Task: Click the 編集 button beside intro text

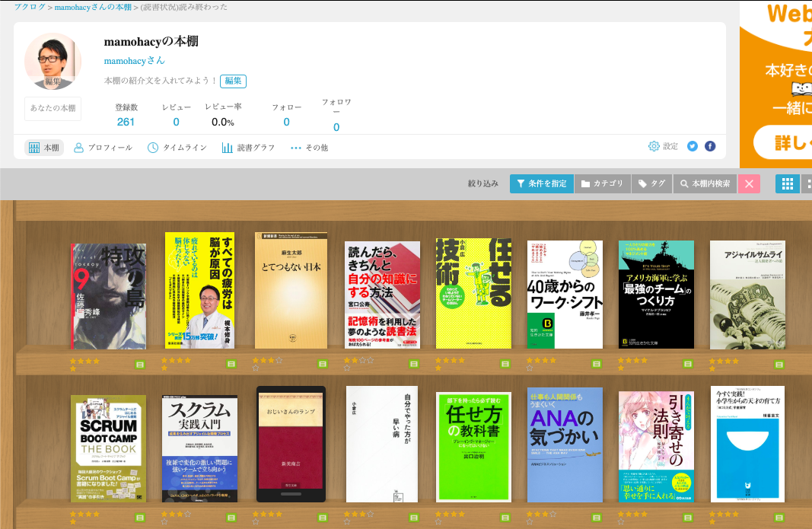Action: coord(233,81)
